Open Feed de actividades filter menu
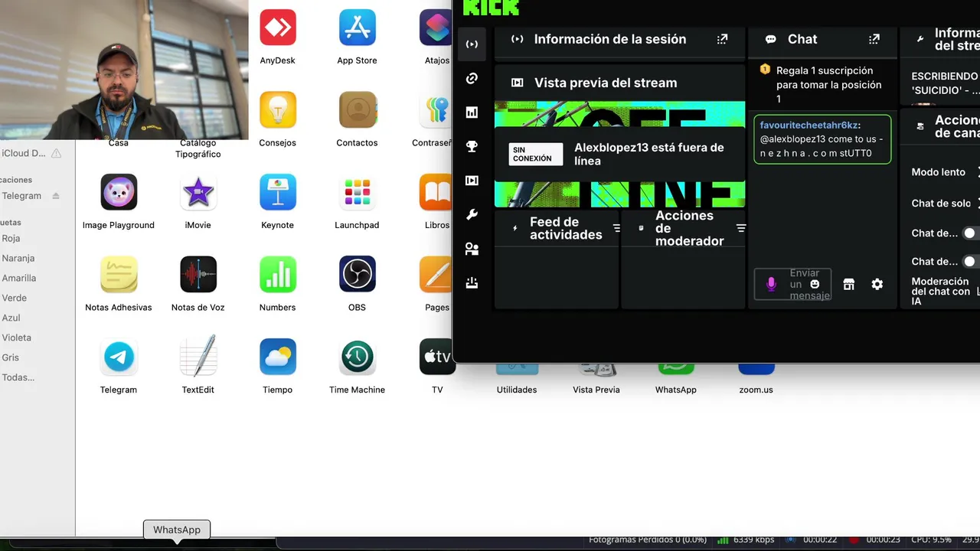Image resolution: width=980 pixels, height=551 pixels. pos(616,228)
